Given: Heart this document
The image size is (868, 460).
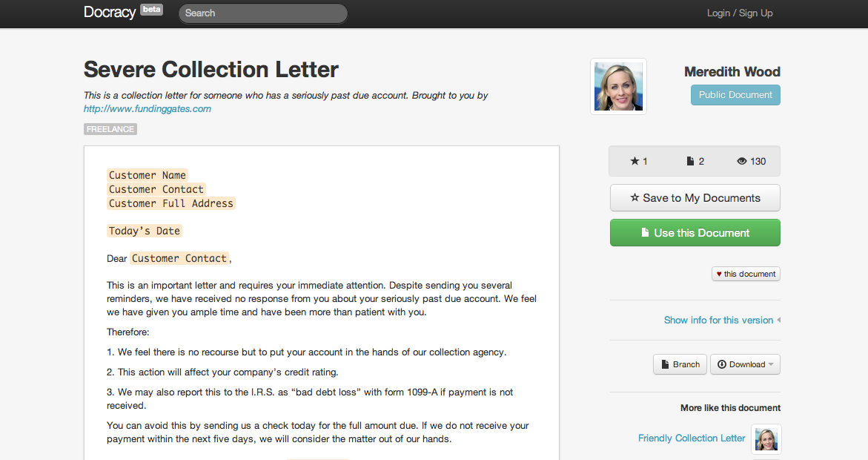Looking at the screenshot, I should [x=746, y=274].
